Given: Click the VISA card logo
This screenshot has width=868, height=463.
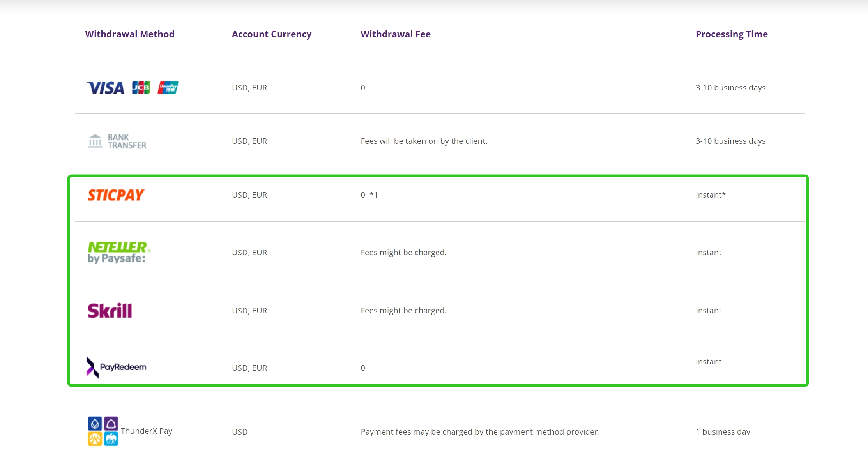Looking at the screenshot, I should (105, 88).
